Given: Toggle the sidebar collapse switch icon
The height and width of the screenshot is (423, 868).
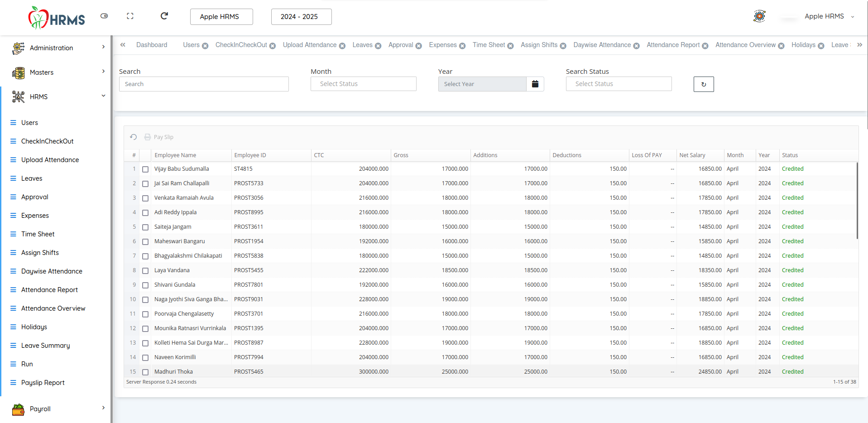Looking at the screenshot, I should [104, 16].
